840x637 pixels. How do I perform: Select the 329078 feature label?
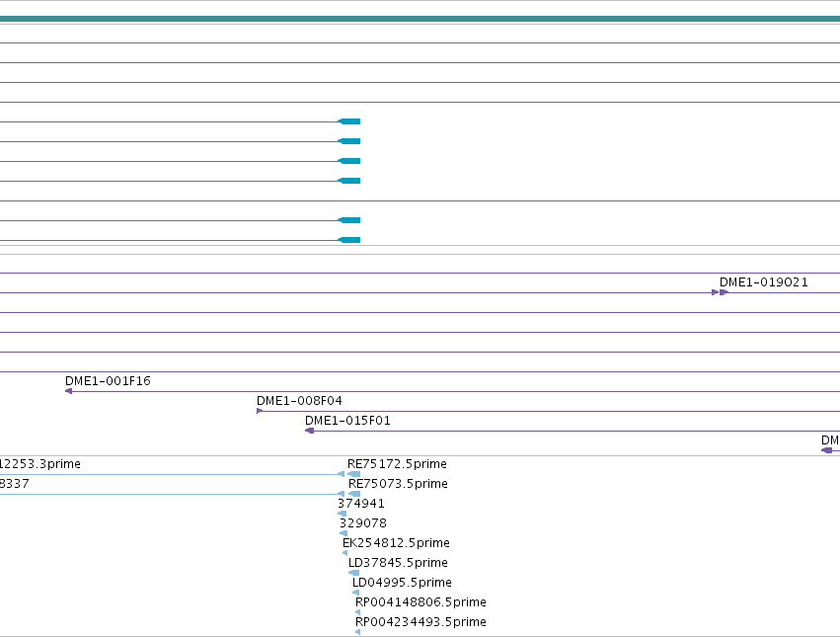[x=362, y=522]
